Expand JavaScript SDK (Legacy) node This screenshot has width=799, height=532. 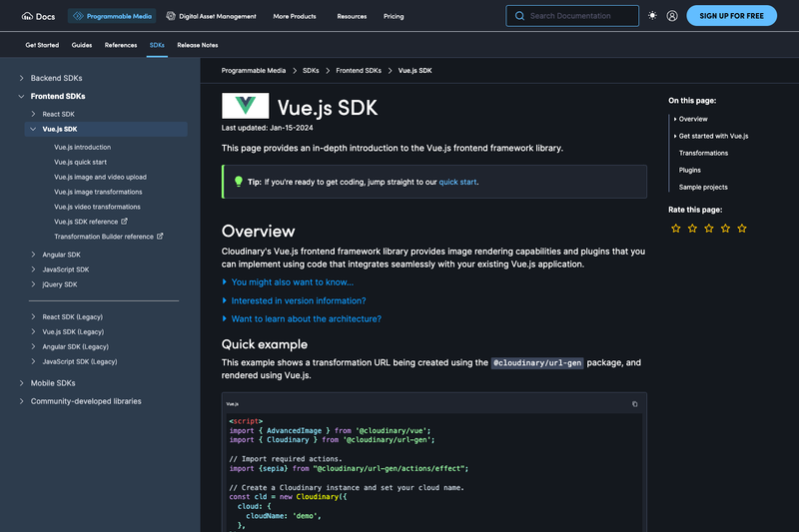click(x=33, y=361)
